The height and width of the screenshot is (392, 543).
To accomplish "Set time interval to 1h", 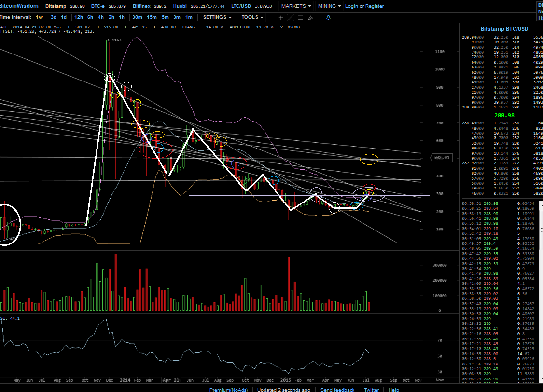I will pos(122,17).
